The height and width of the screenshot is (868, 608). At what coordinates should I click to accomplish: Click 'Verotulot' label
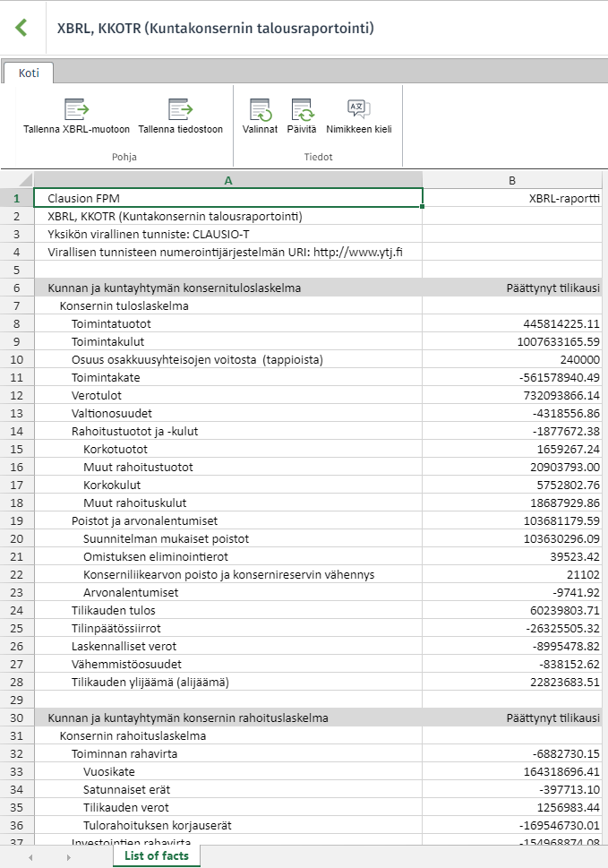97,395
